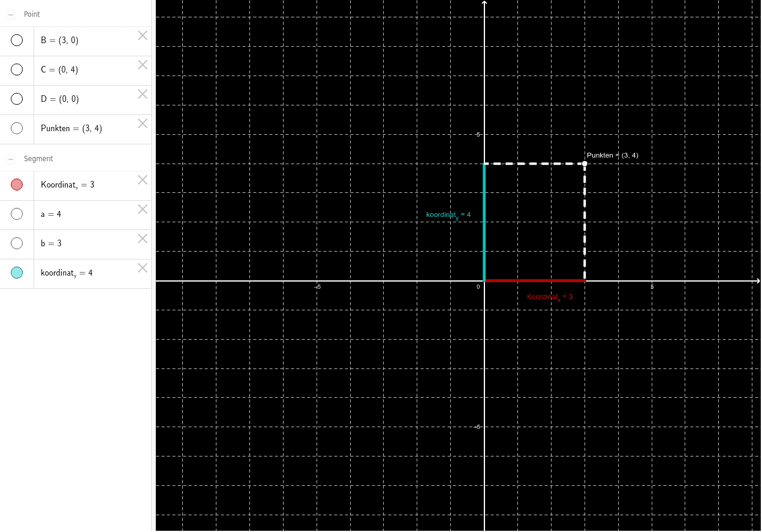Toggle visibility circle for segment a
The height and width of the screenshot is (532, 762).
click(x=17, y=214)
